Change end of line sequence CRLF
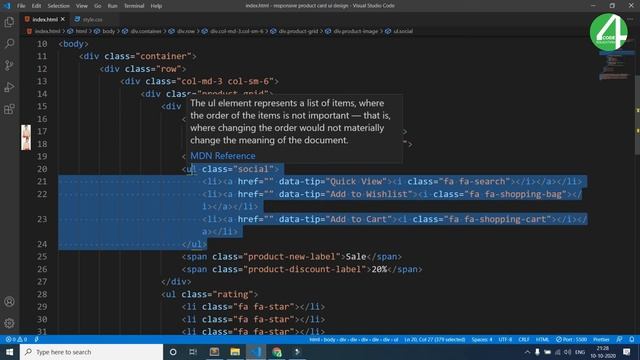This screenshot has width=640, height=360. [x=524, y=339]
